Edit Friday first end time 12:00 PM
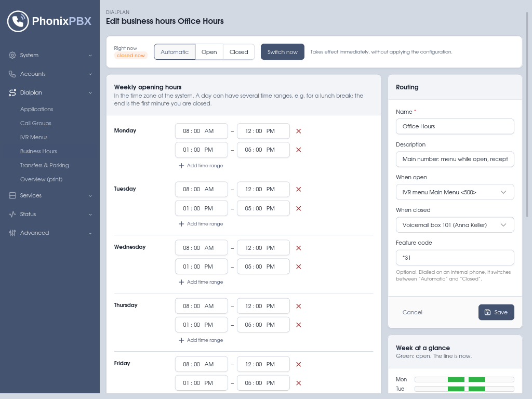 (x=263, y=364)
